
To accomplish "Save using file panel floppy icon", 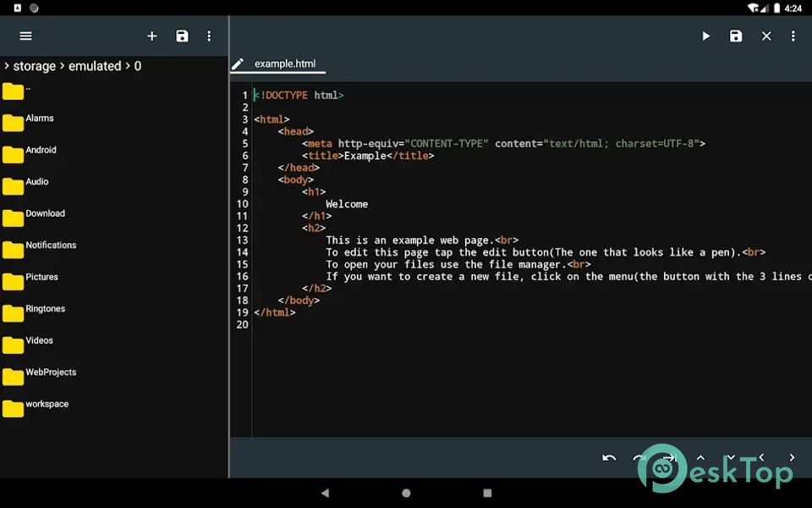I will [183, 36].
